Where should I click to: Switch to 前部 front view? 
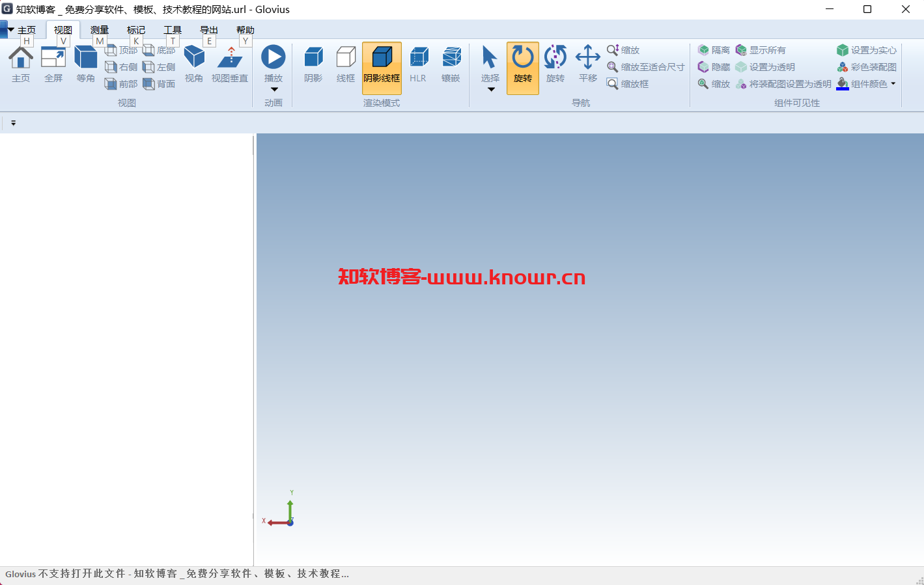point(121,84)
